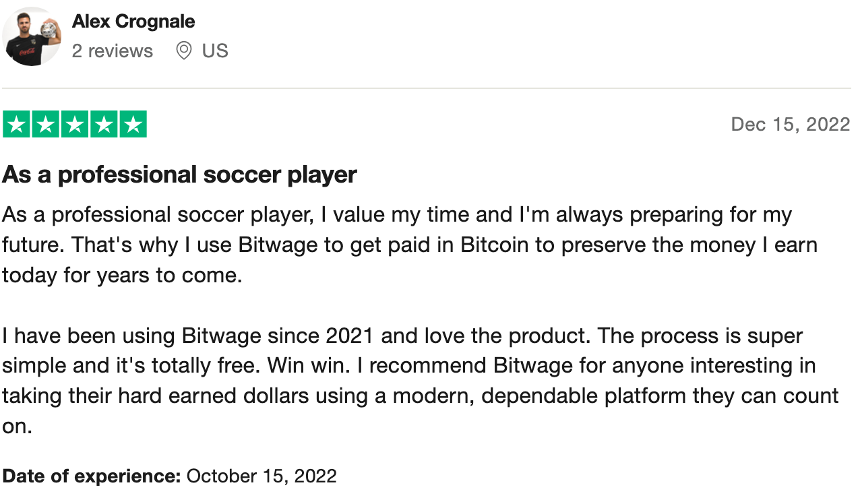The image size is (860, 504).
Task: Click the first green star rating
Action: coord(16,125)
